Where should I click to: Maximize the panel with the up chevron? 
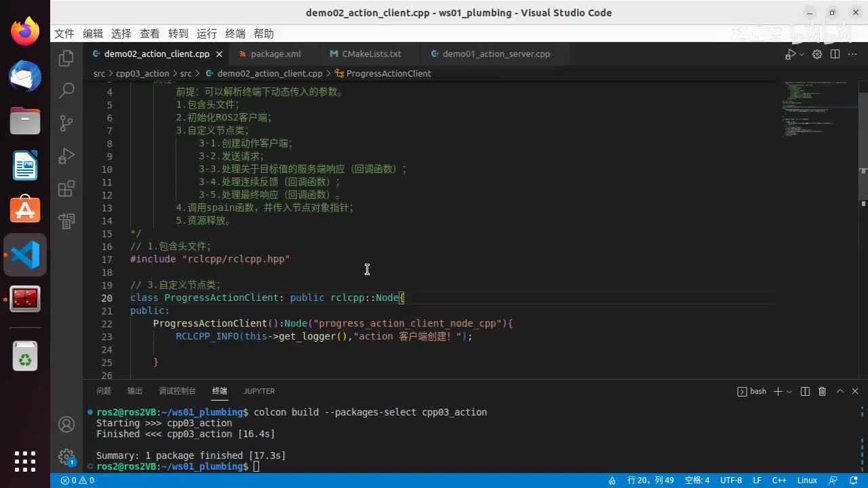click(840, 391)
